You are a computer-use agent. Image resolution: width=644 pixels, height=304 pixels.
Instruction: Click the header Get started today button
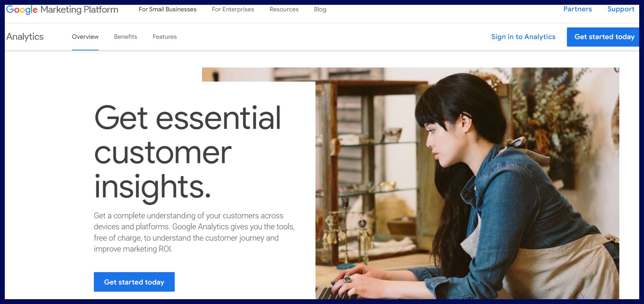pos(603,37)
